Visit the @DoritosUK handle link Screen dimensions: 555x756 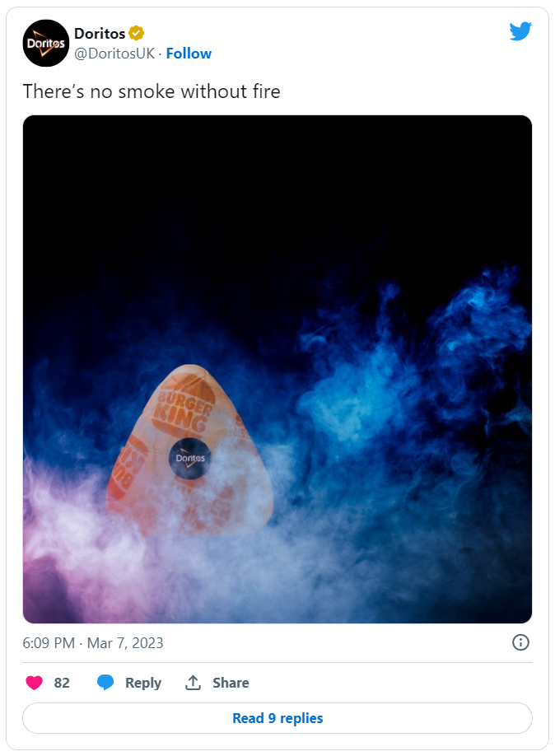click(x=114, y=54)
